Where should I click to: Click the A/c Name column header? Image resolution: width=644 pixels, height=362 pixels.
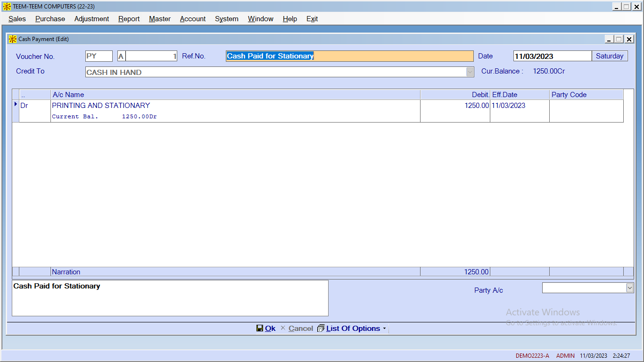(x=235, y=95)
